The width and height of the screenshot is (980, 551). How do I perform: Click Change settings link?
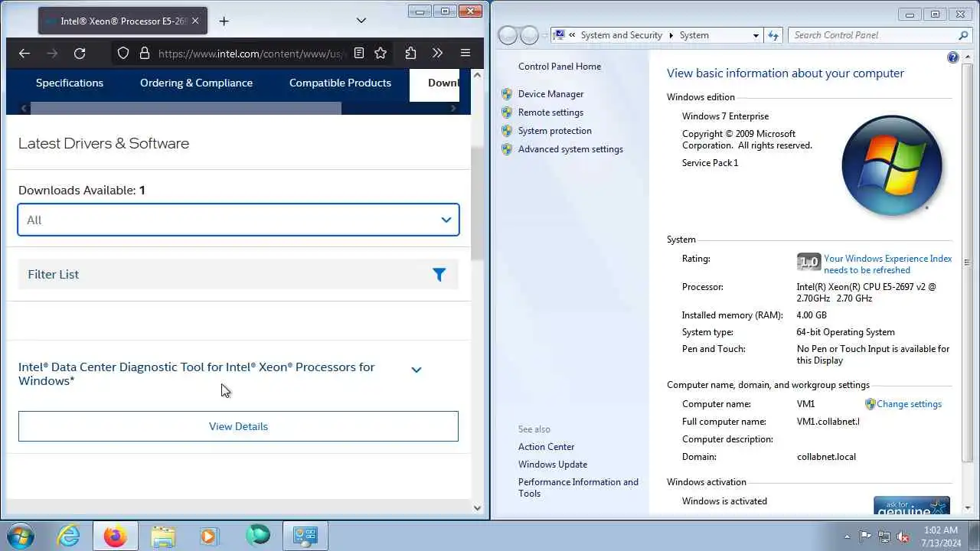pos(909,404)
